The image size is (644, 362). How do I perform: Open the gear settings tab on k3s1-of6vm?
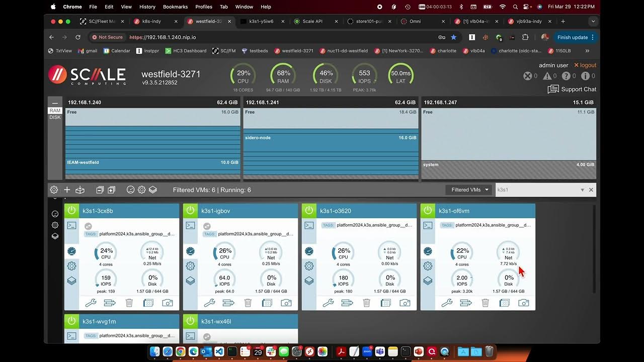(428, 266)
